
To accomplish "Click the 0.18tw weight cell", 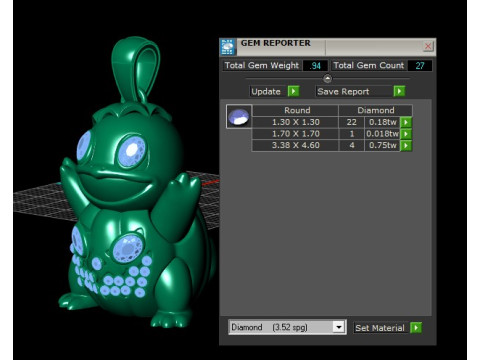I will pyautogui.click(x=382, y=122).
